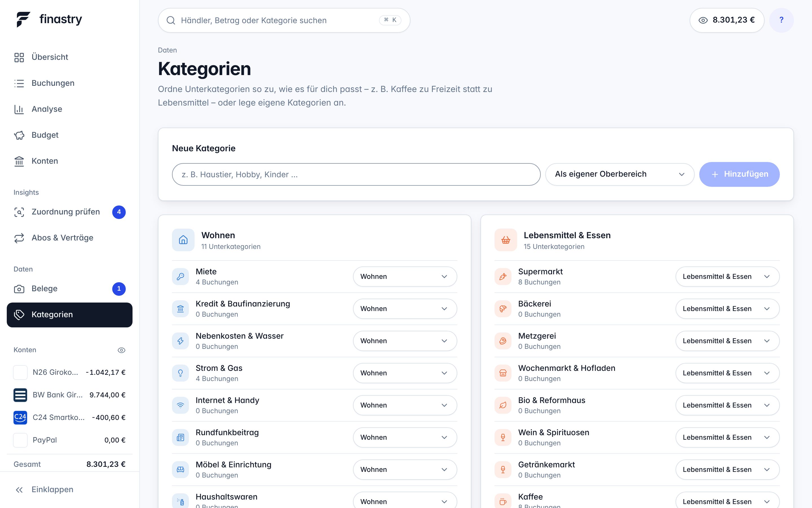Open the help question mark button
The width and height of the screenshot is (812, 508).
(x=781, y=20)
